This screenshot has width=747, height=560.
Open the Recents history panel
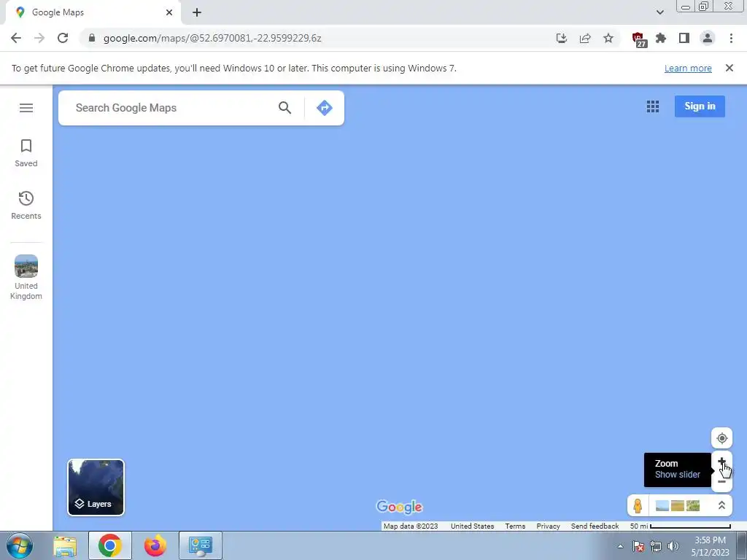pyautogui.click(x=26, y=206)
